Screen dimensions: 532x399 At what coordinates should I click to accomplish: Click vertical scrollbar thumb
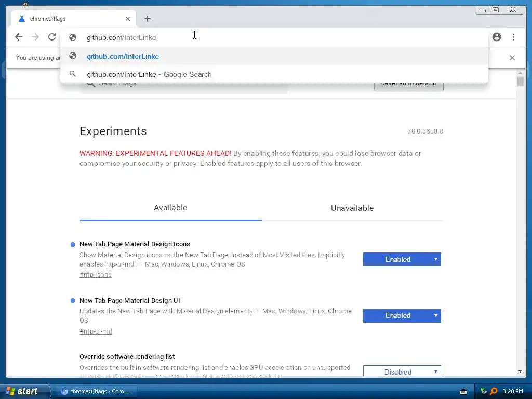tap(520, 82)
